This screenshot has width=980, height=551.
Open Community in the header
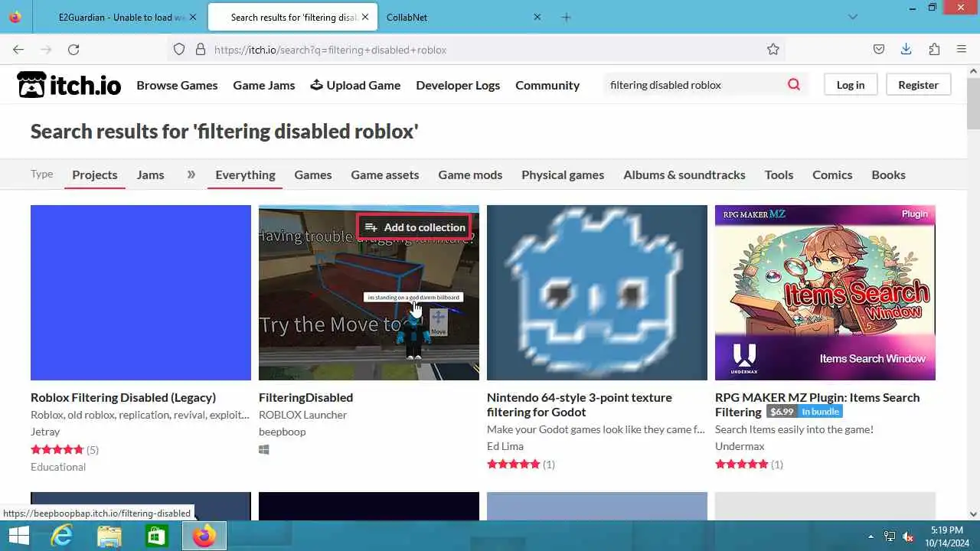(x=547, y=85)
